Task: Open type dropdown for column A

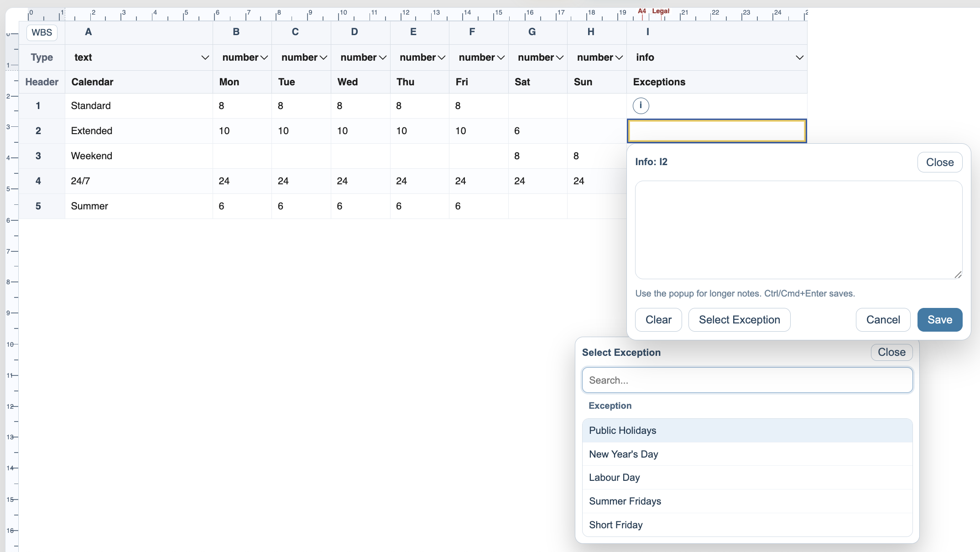Action: point(139,57)
